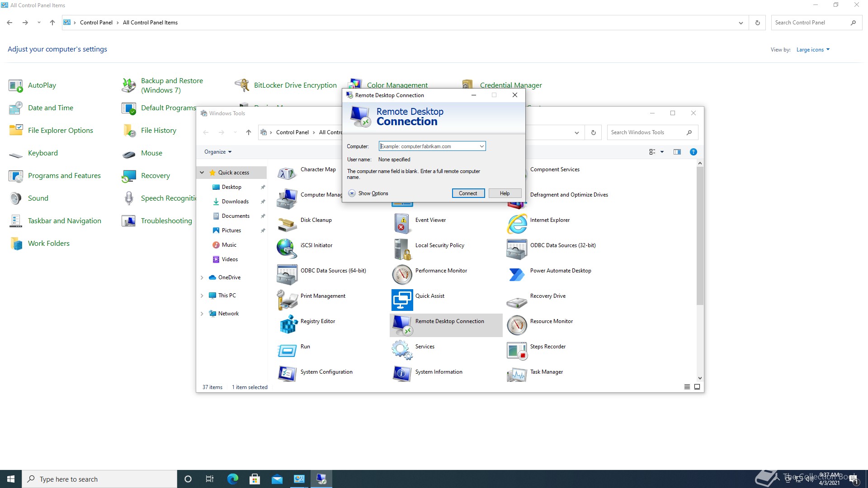This screenshot has width=868, height=488.
Task: Expand Show Options in Remote Desktop Connection
Action: (368, 193)
